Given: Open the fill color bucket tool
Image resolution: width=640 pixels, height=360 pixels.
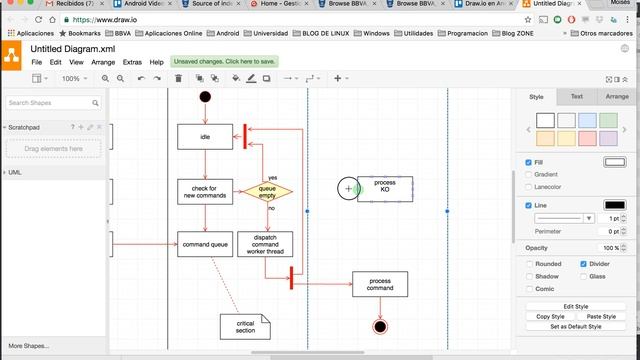Looking at the screenshot, I should click(x=236, y=78).
